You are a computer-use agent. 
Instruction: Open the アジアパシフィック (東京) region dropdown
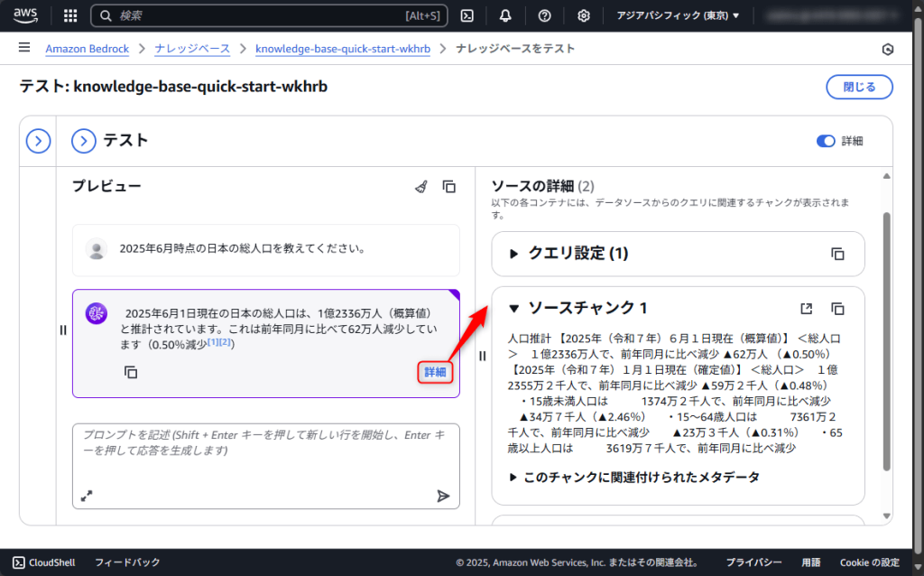pos(678,16)
